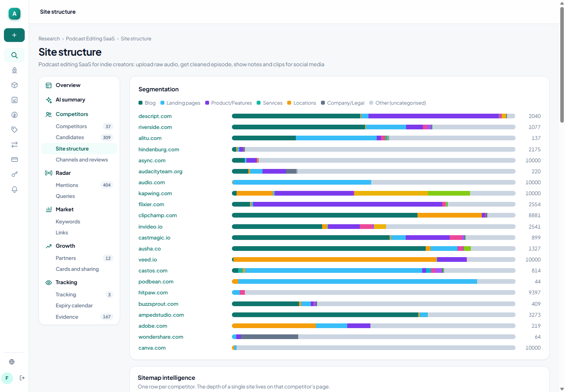Viewport: 565px width, 392px height.
Task: Open the notifications bell icon
Action: tap(15, 189)
